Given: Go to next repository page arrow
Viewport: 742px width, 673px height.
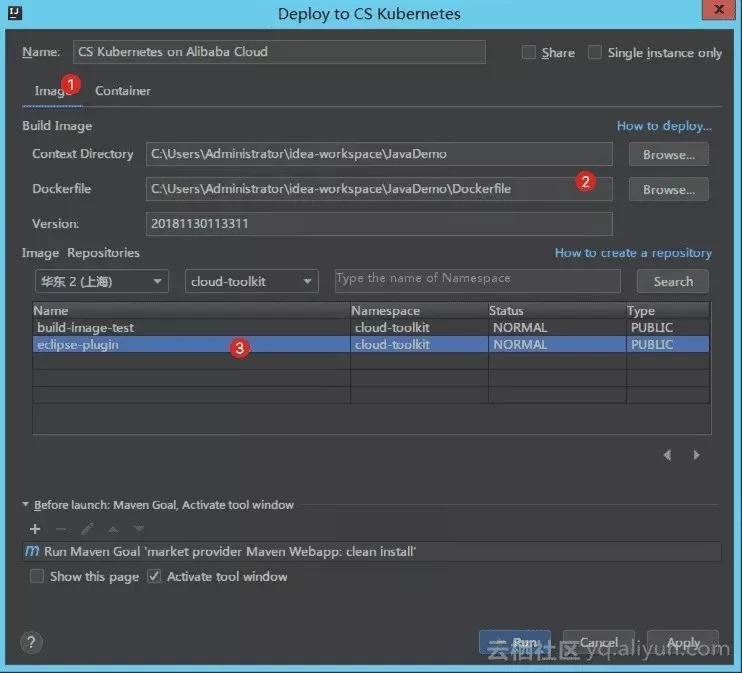Looking at the screenshot, I should pyautogui.click(x=696, y=455).
